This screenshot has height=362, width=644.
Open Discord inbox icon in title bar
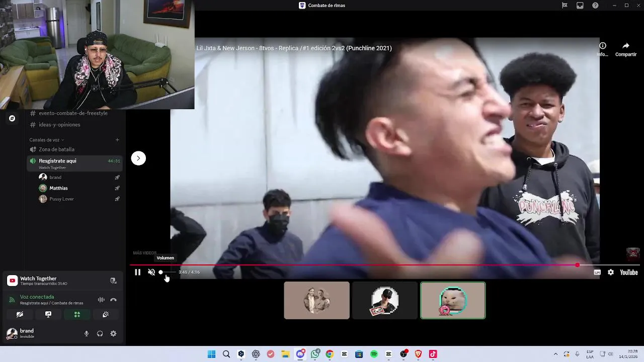coord(580,5)
